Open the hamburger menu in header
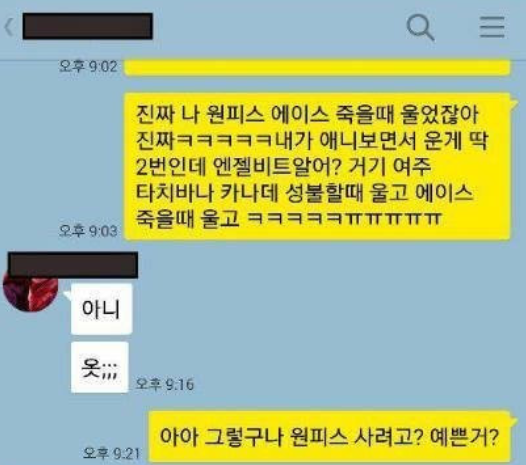The image size is (526, 465). click(492, 27)
